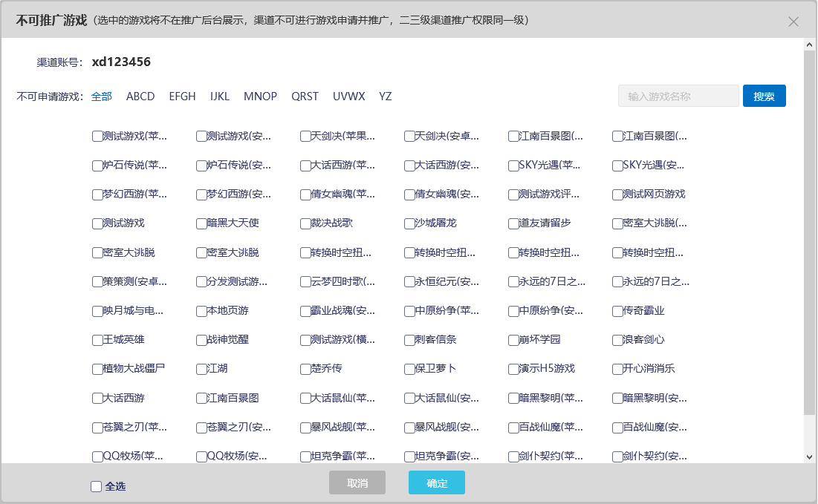Check the 裁决战歌 checkbox
Viewport: 818px width, 504px height.
pyautogui.click(x=305, y=224)
